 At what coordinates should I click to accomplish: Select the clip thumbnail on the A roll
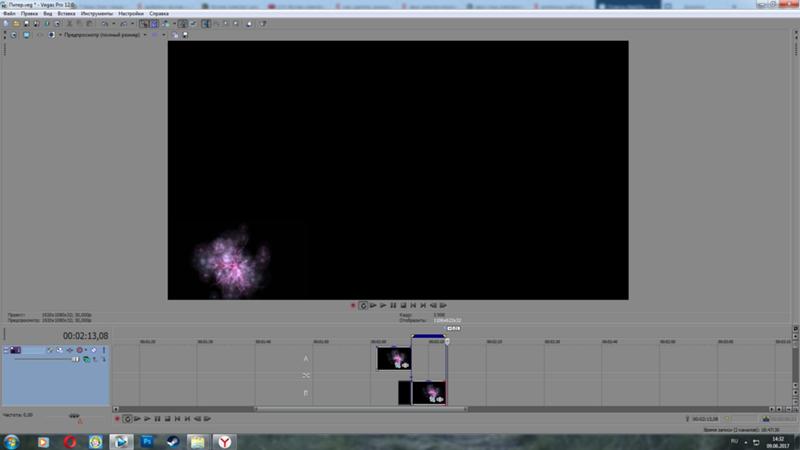(x=394, y=358)
